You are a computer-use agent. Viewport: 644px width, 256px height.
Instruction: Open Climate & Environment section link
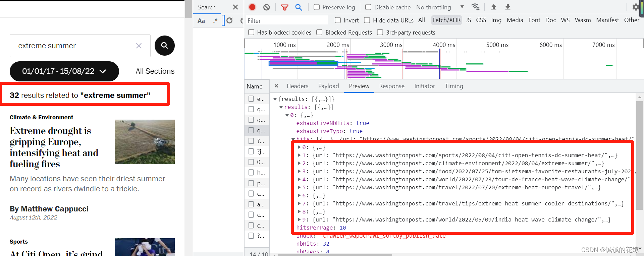click(41, 117)
